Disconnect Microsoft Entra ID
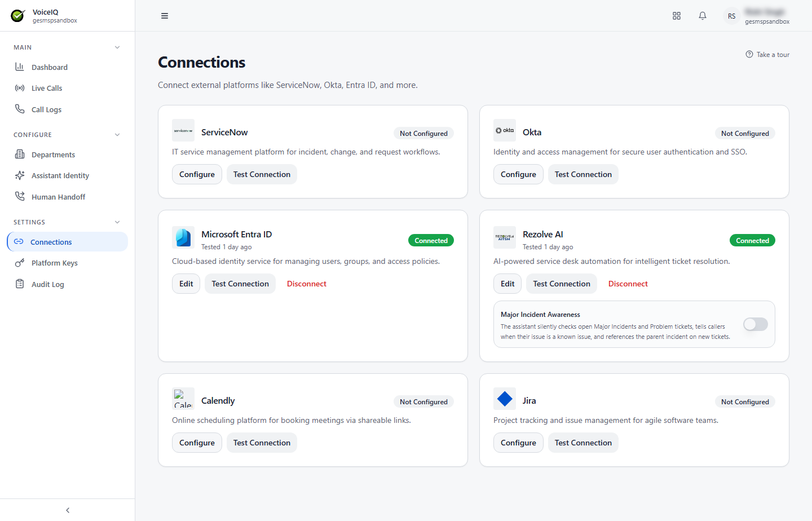This screenshot has height=521, width=812. pos(307,284)
